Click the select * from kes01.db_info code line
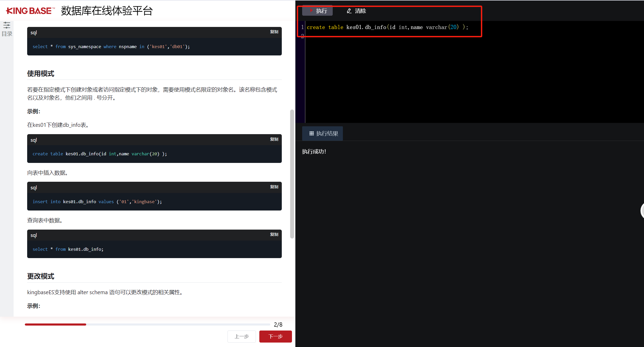The image size is (644, 347). (x=68, y=249)
